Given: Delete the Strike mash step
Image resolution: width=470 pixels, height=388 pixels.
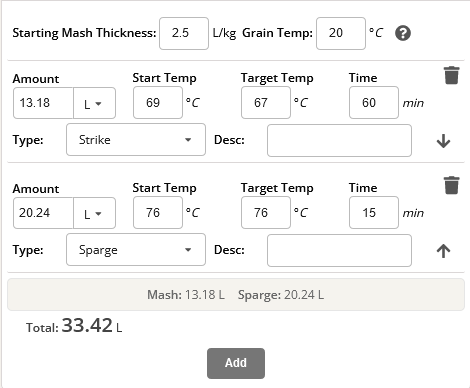Looking at the screenshot, I should [x=451, y=75].
